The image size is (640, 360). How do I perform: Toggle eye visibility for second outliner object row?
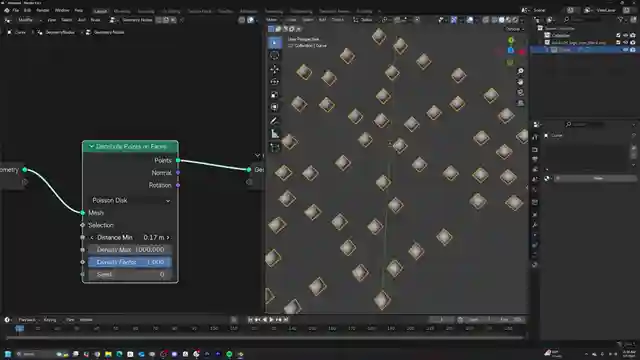click(625, 42)
